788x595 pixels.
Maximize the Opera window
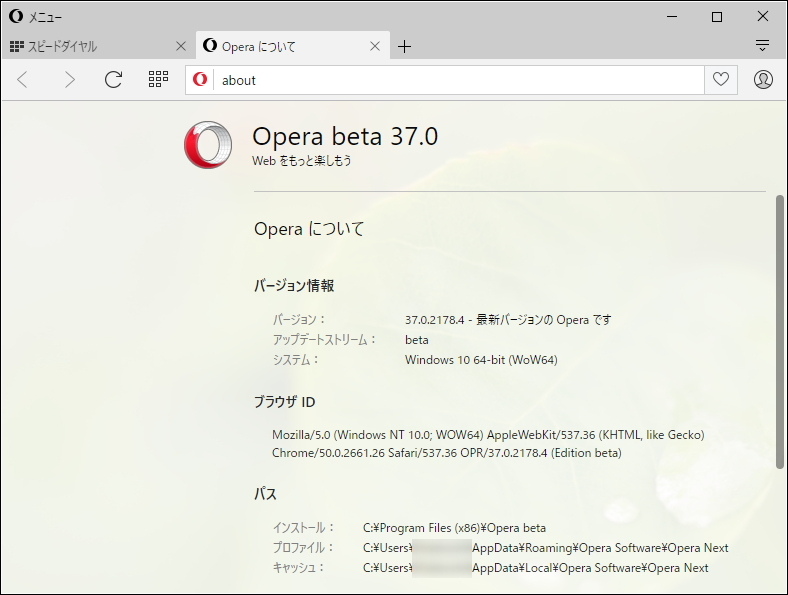(717, 17)
